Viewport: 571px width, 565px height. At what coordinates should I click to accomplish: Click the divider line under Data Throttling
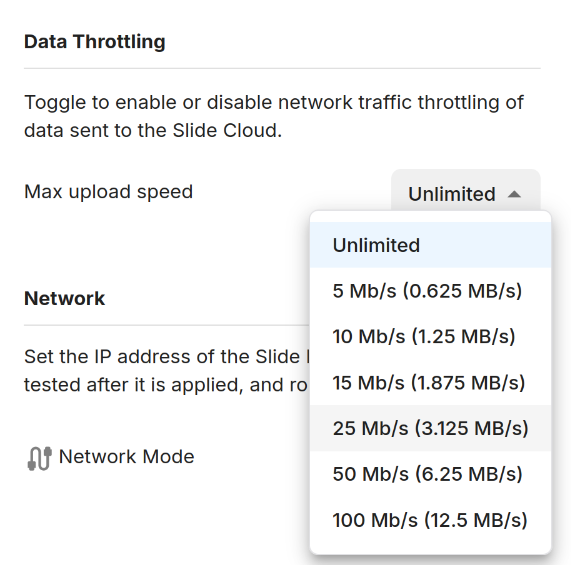282,68
